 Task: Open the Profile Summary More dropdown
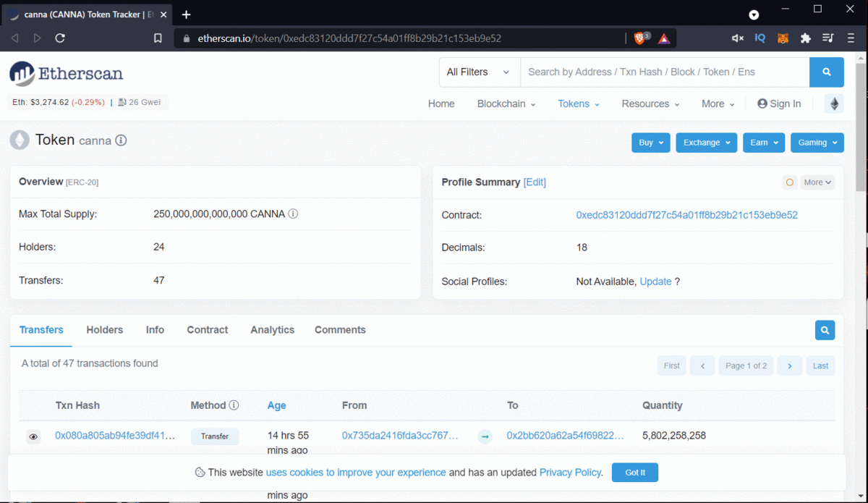tap(817, 182)
